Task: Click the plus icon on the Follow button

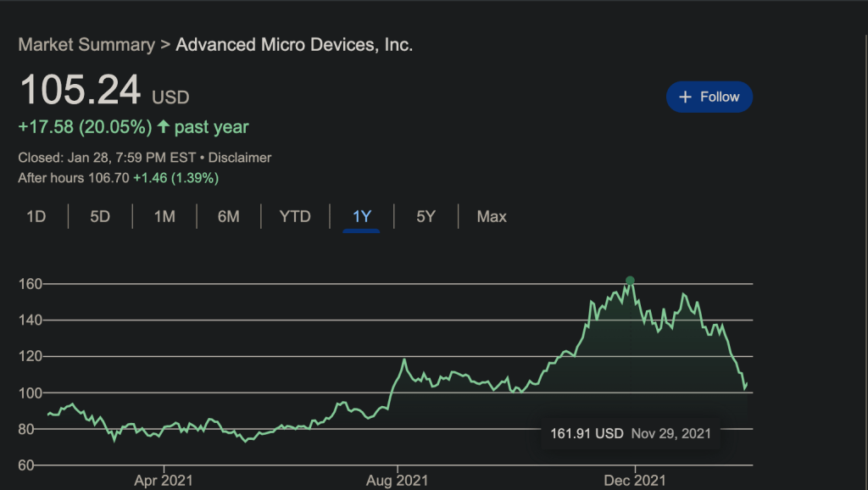Action: coord(685,97)
